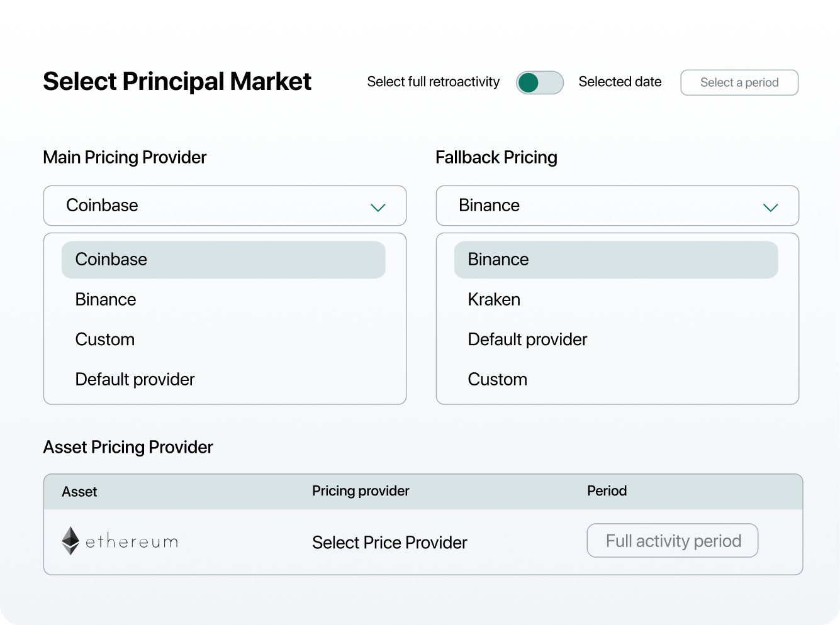The height and width of the screenshot is (625, 840).
Task: Click the Select full retroactivity label
Action: click(434, 82)
